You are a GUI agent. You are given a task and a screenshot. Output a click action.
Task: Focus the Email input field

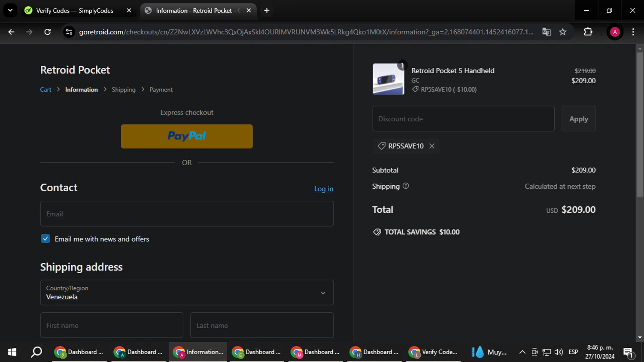(187, 214)
